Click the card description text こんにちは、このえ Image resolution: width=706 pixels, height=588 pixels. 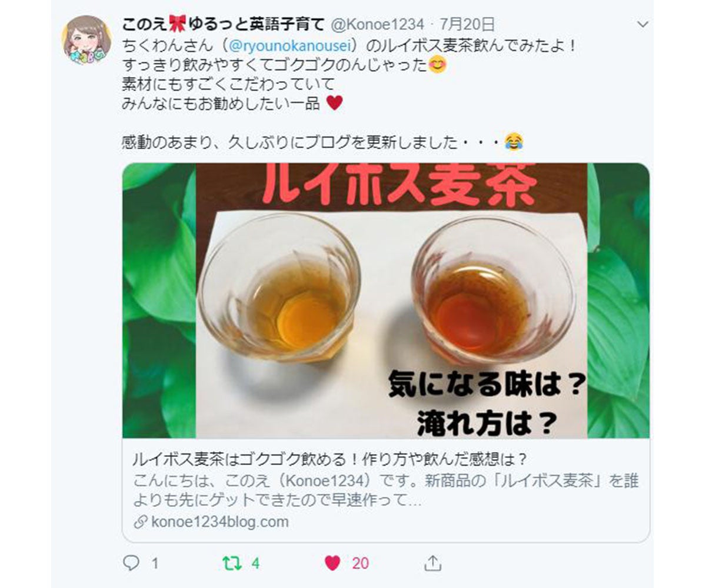tap(386, 491)
